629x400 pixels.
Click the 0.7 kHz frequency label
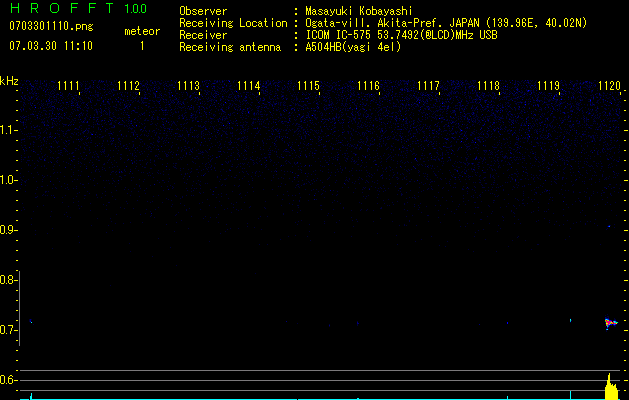click(8, 330)
